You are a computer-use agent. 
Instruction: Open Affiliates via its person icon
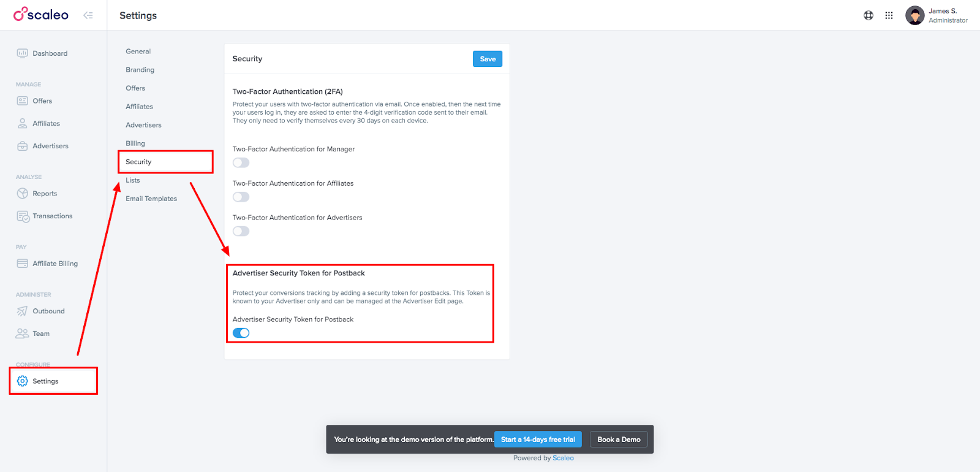pos(23,123)
